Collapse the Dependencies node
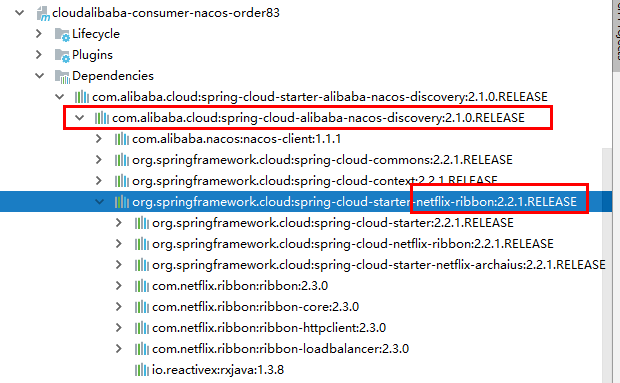Image resolution: width=620 pixels, height=383 pixels. tap(40, 75)
